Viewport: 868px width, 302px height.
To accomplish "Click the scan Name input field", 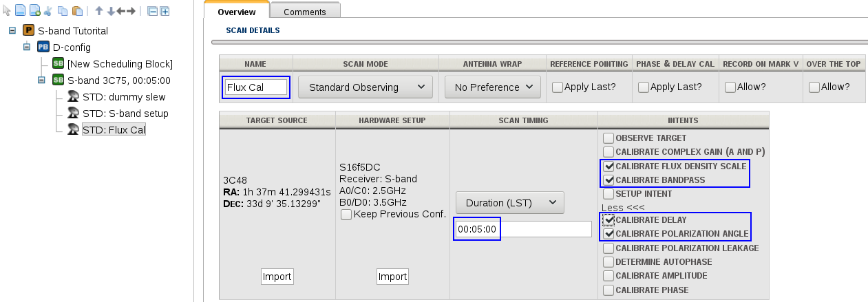I will (x=256, y=87).
